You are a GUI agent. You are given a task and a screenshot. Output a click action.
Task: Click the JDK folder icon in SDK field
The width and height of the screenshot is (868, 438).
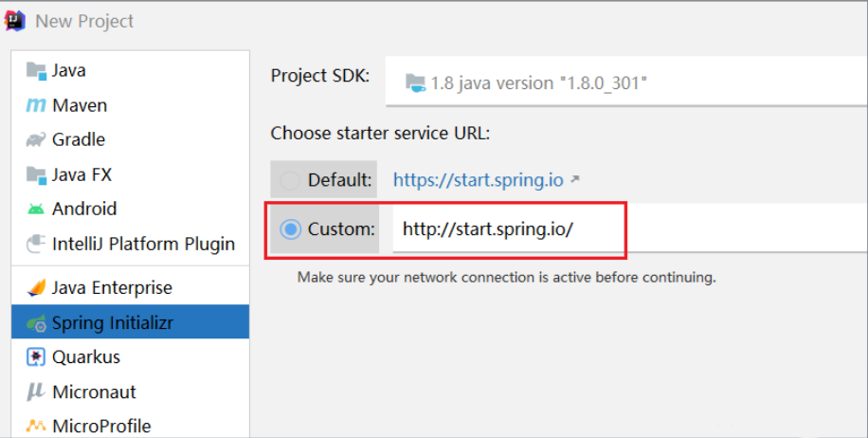click(415, 83)
